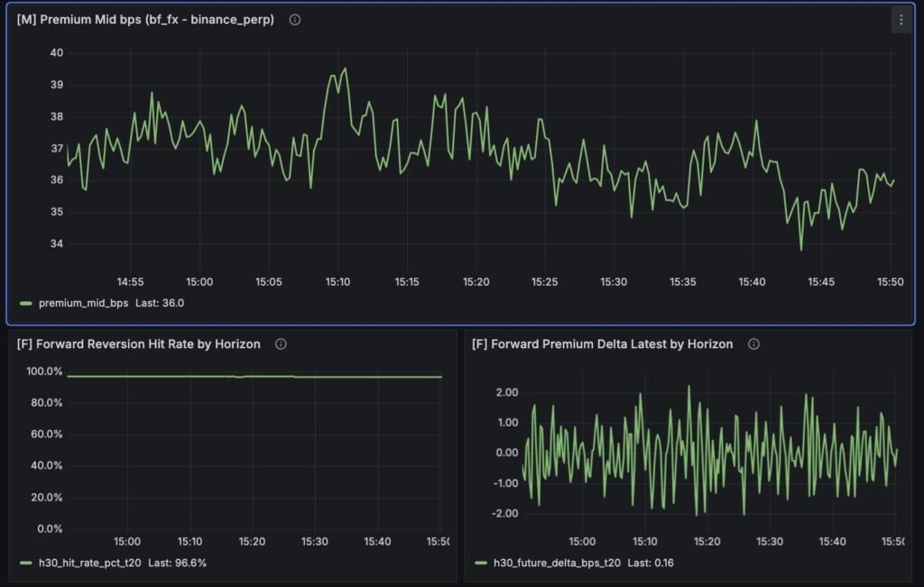Open the color picker for premium_mid_bps legend swatch
The height and width of the screenshot is (587, 924).
(x=25, y=303)
